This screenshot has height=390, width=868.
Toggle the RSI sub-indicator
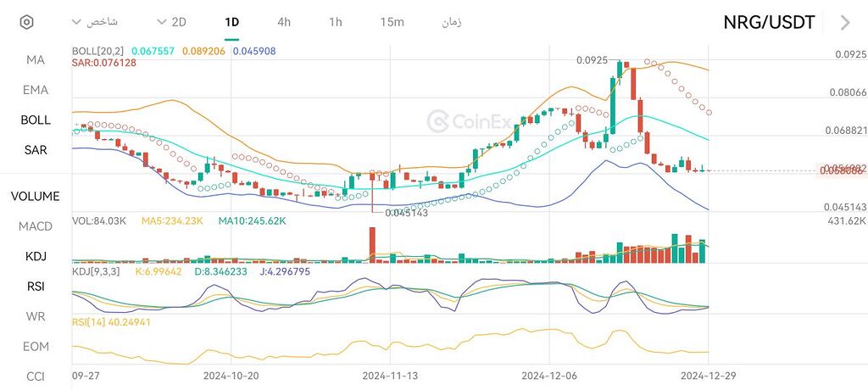[36, 287]
